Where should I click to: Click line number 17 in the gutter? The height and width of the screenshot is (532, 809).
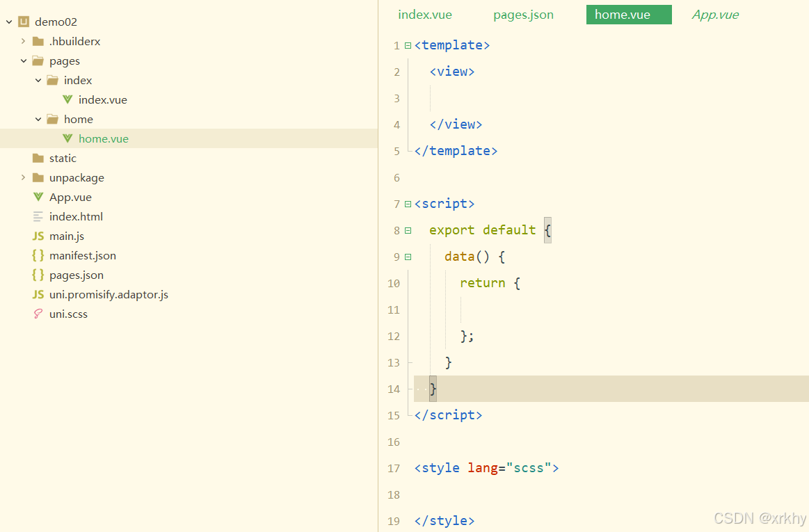pos(394,468)
